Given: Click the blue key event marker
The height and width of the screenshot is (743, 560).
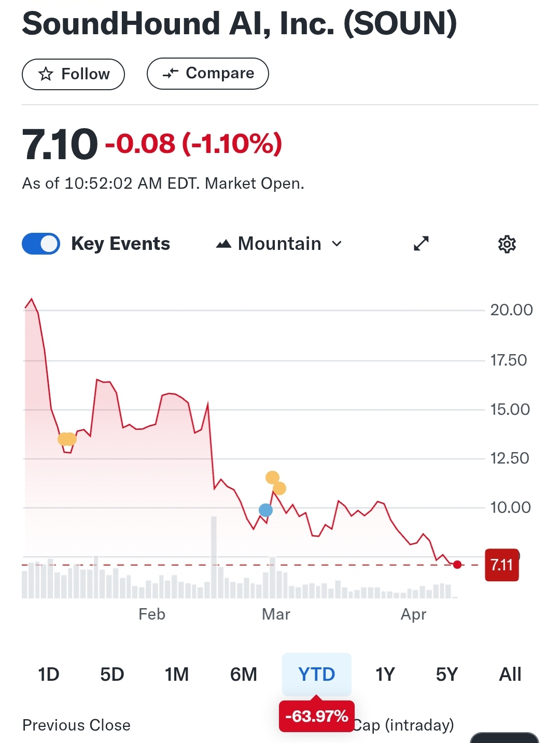Looking at the screenshot, I should click(x=265, y=510).
